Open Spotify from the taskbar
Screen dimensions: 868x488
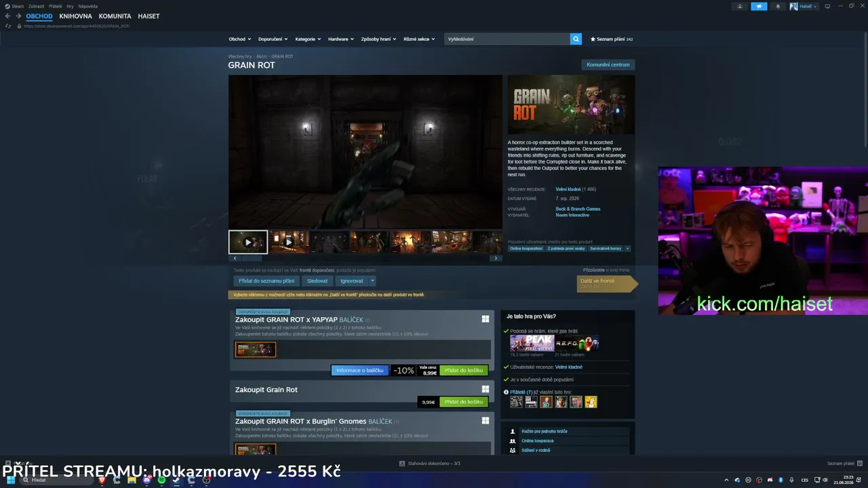click(161, 480)
